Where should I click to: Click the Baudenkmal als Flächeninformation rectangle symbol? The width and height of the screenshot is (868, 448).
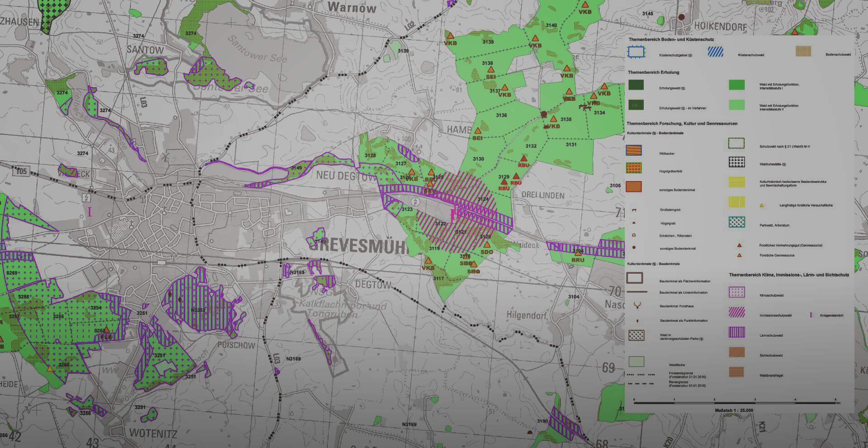click(635, 278)
